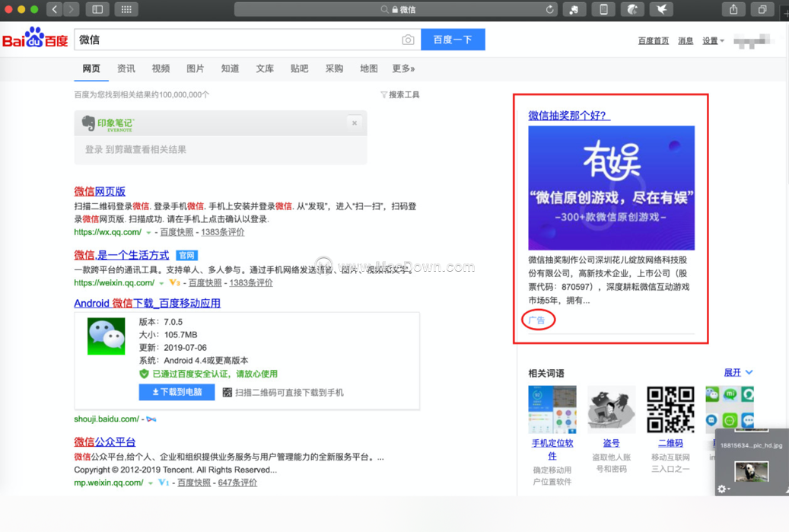Click the V1 credit badge icon

click(164, 483)
